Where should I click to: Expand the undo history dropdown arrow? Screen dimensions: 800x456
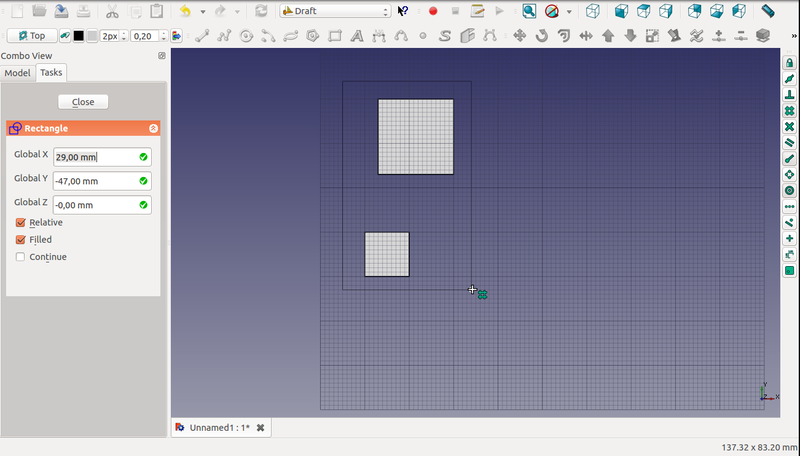pyautogui.click(x=202, y=11)
